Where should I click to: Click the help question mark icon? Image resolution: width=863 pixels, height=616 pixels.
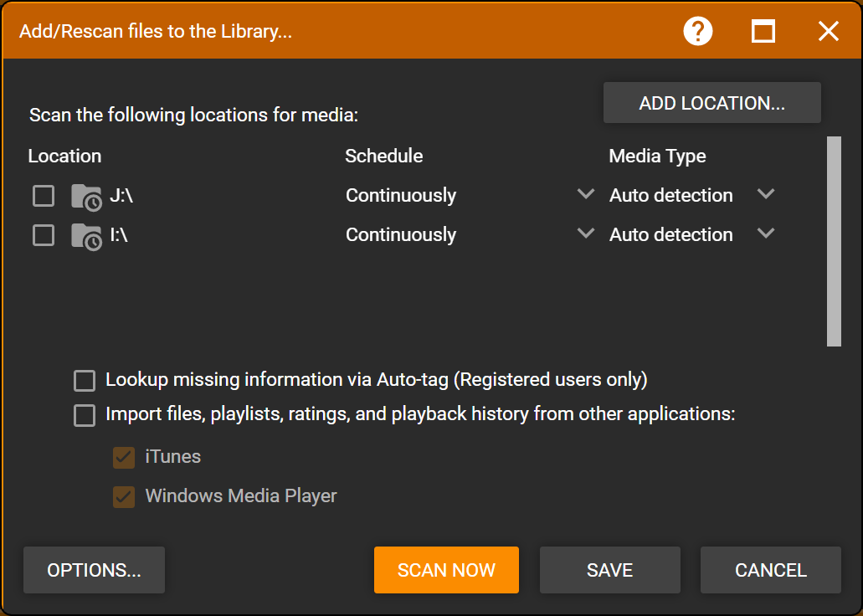tap(697, 32)
